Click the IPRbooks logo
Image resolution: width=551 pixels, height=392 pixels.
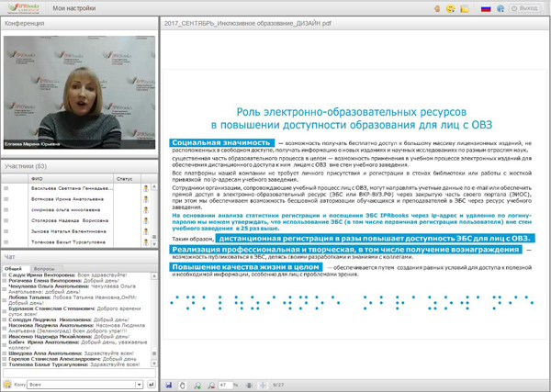24,7
